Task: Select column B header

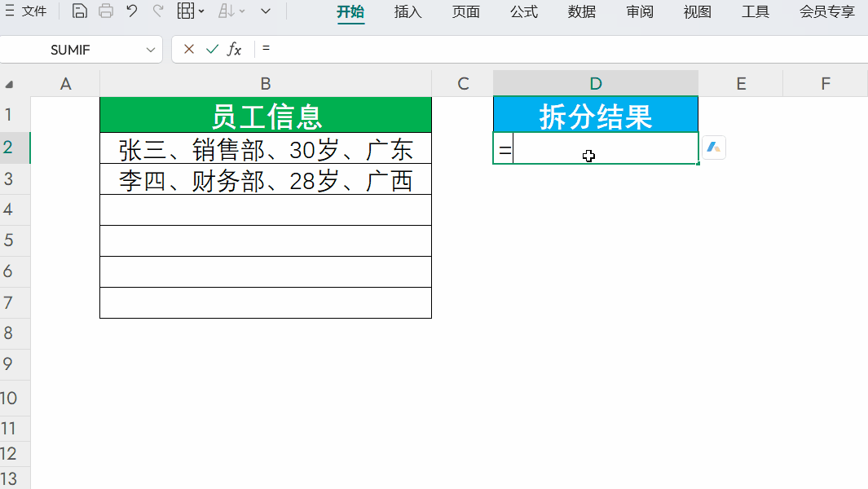Action: (x=266, y=83)
